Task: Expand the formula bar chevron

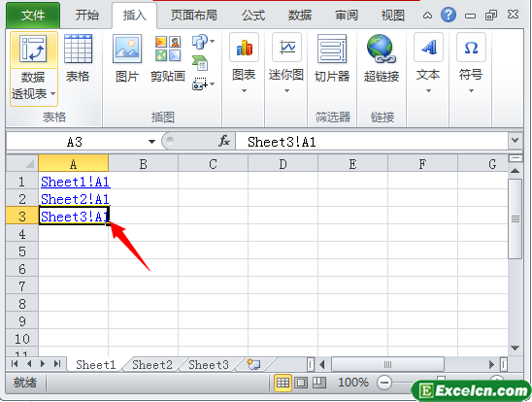Action: [515, 140]
